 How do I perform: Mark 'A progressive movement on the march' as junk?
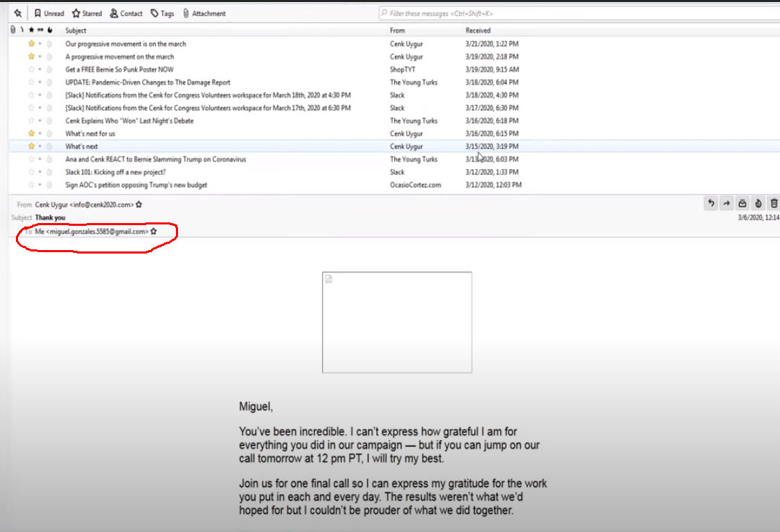pos(49,57)
